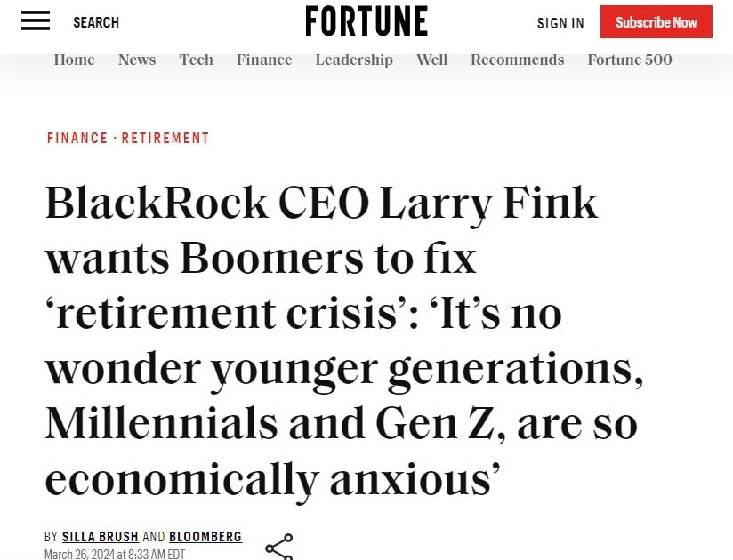The height and width of the screenshot is (560, 733).
Task: Go to the Home navigation item
Action: [74, 60]
